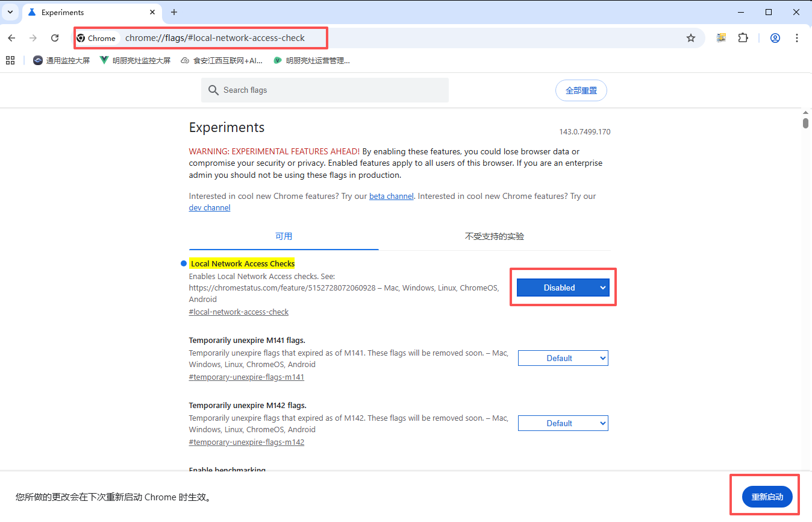Open the Extensions puzzle icon
812x522 pixels.
(x=743, y=38)
